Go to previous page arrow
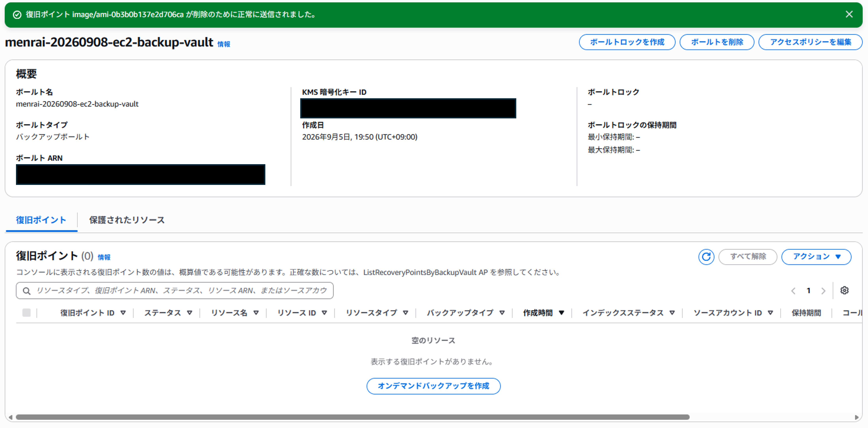Screen dimensions: 868x428 [793, 291]
